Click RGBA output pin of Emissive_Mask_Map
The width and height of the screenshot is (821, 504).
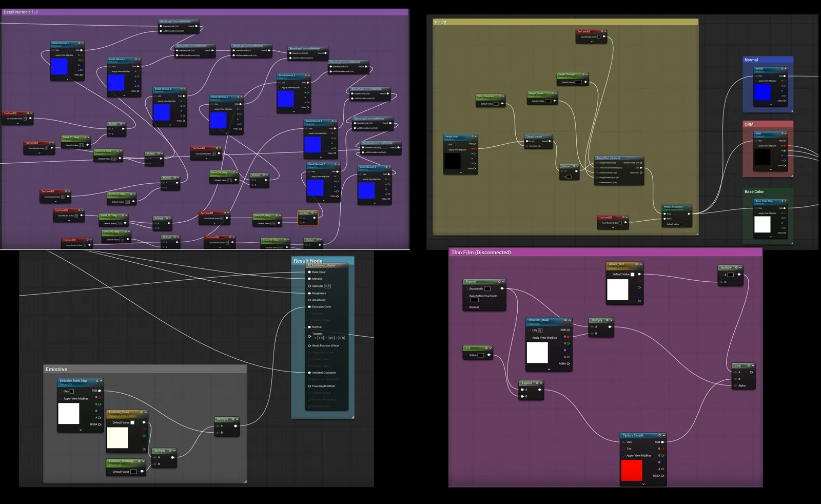pyautogui.click(x=100, y=424)
